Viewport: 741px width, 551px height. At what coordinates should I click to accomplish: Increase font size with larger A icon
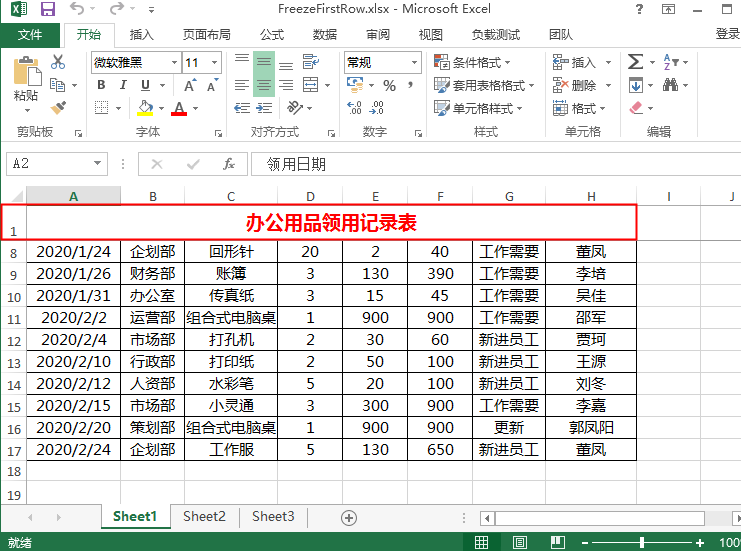click(x=190, y=86)
